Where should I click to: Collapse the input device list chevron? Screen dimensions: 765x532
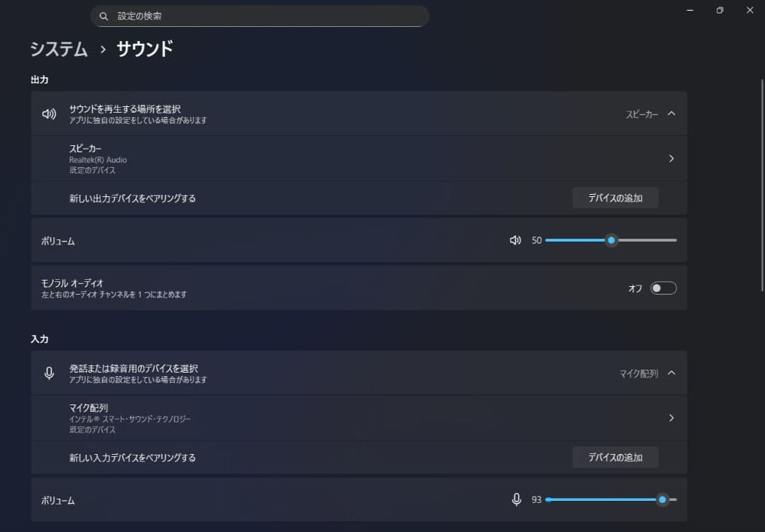click(x=671, y=373)
